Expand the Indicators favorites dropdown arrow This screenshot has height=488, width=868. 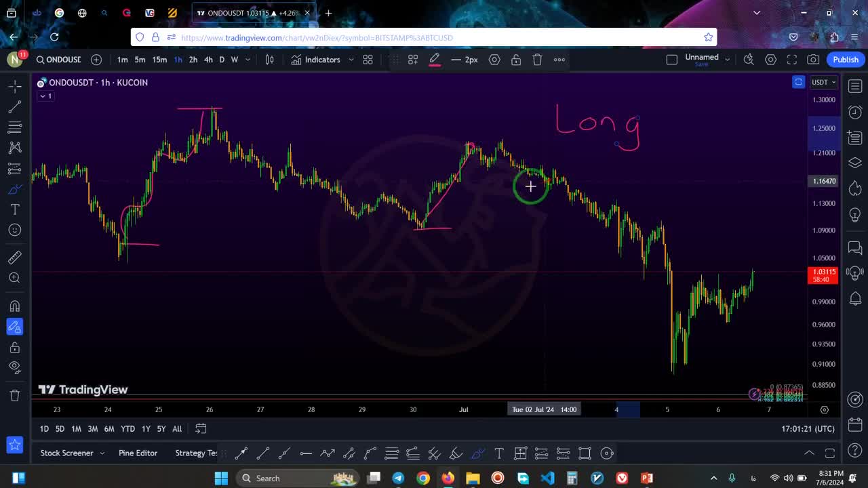pyautogui.click(x=351, y=60)
